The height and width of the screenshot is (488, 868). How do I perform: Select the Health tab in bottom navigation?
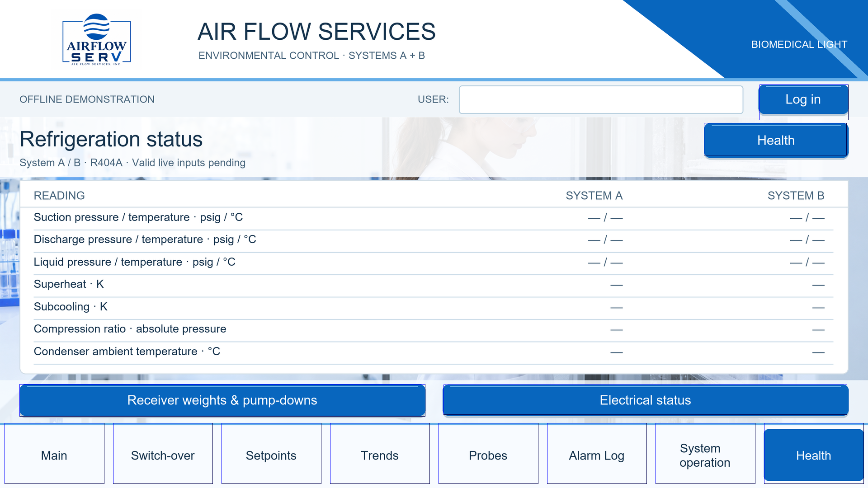pos(814,455)
